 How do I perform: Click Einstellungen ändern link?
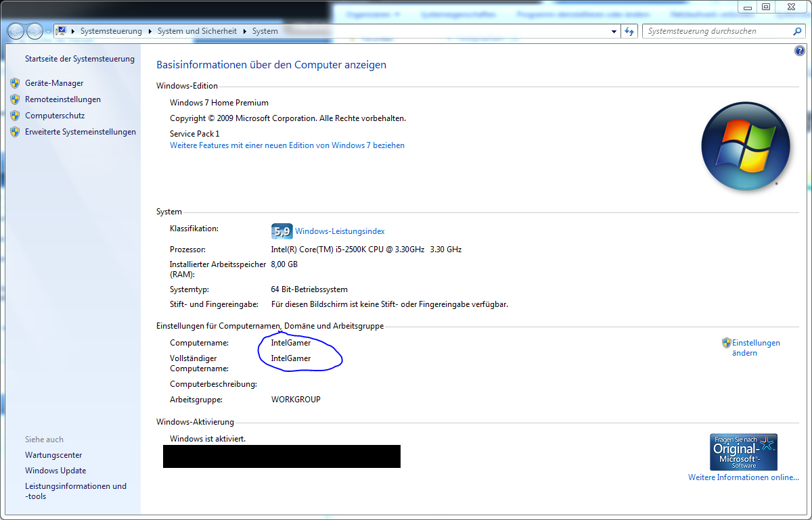coord(756,348)
